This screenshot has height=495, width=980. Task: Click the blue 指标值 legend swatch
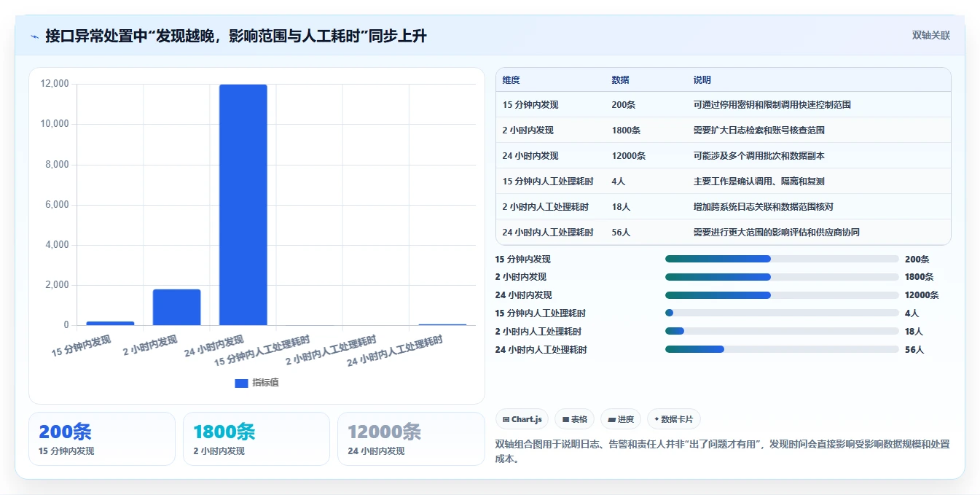point(241,383)
